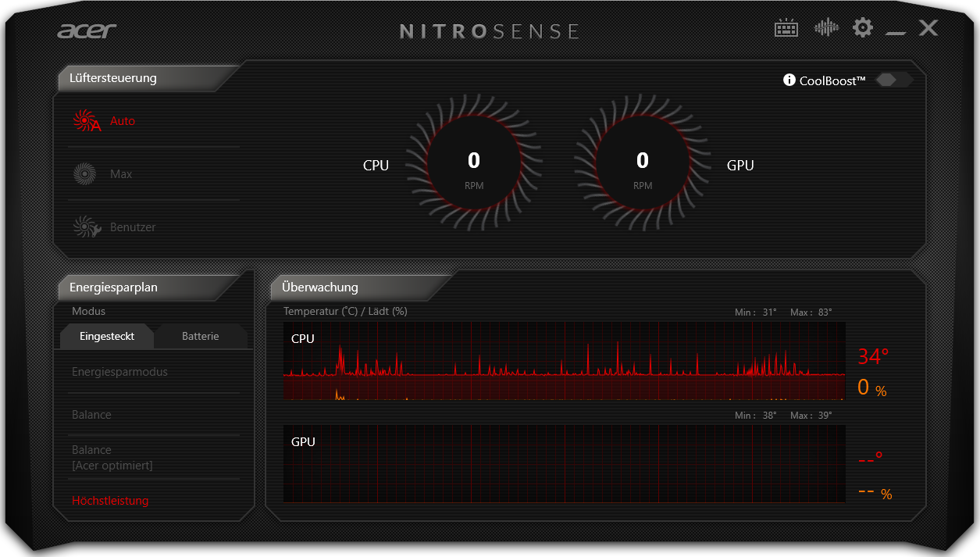
Task: Switch to the Eingesteckt tab
Action: click(107, 336)
